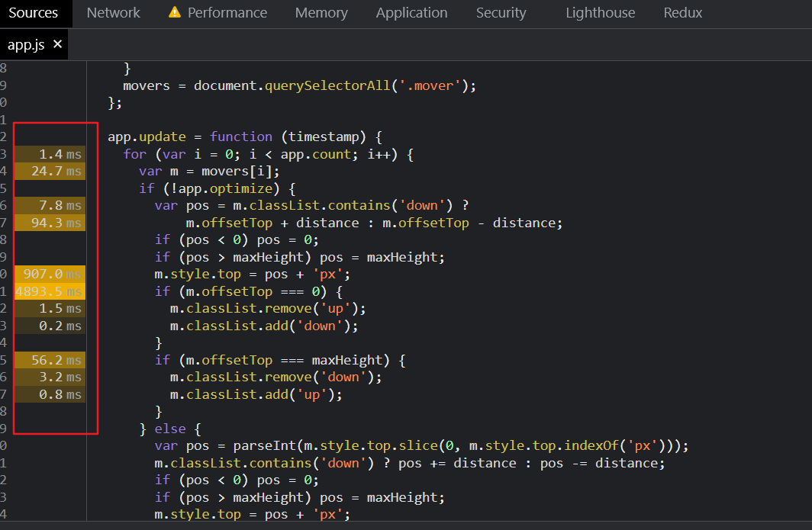Image resolution: width=812 pixels, height=530 pixels.
Task: Click the 3.2 ms timing cell
Action: click(50, 377)
